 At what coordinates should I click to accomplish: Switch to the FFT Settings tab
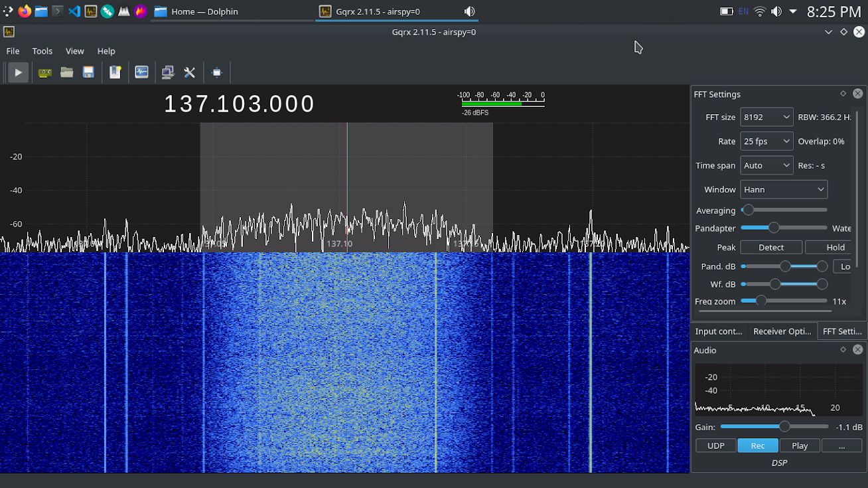coord(841,331)
